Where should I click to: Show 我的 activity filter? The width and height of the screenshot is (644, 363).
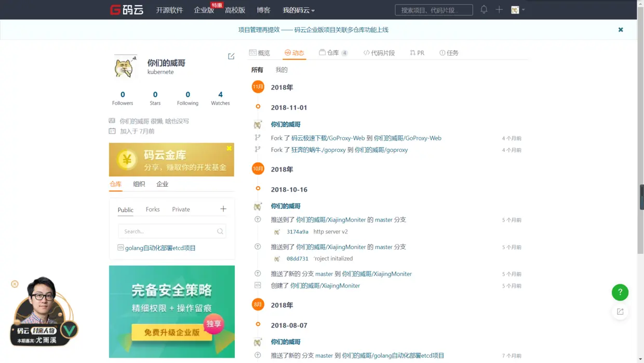tap(281, 70)
